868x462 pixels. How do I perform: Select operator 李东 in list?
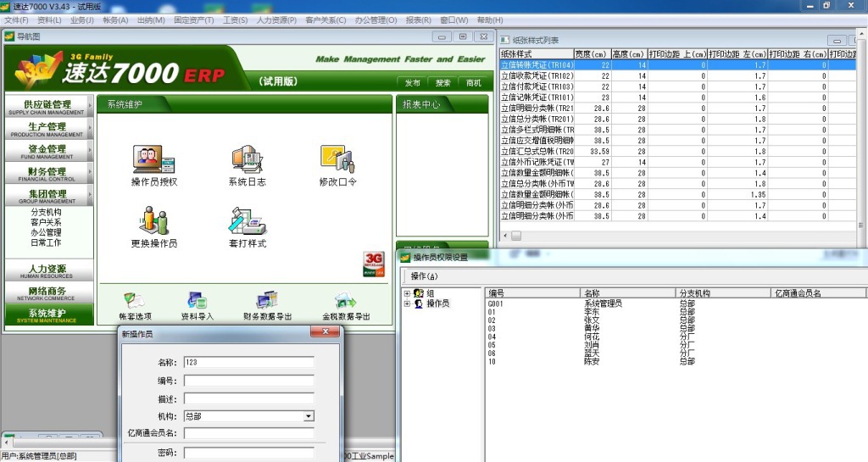point(591,311)
